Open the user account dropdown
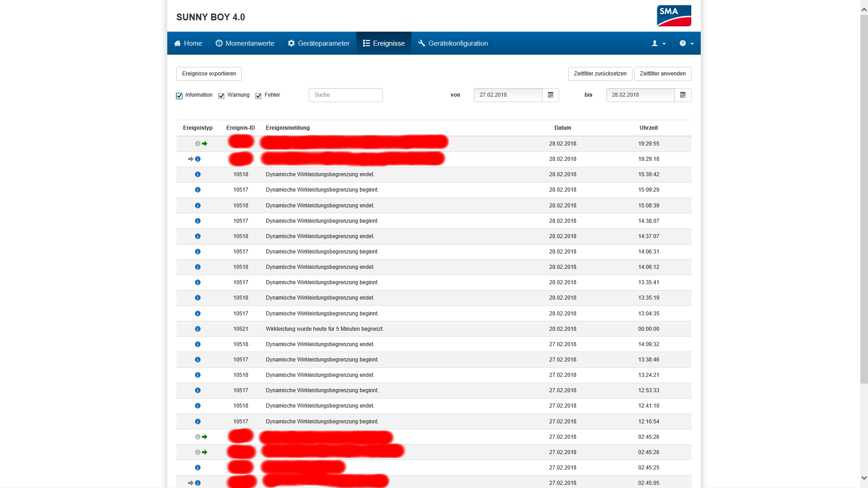The width and height of the screenshot is (868, 488). pos(658,43)
